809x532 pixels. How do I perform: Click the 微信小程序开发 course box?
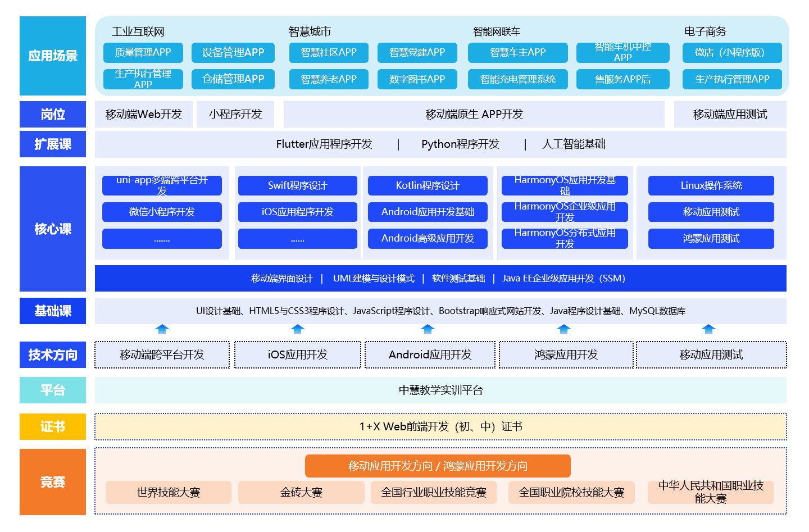click(162, 212)
